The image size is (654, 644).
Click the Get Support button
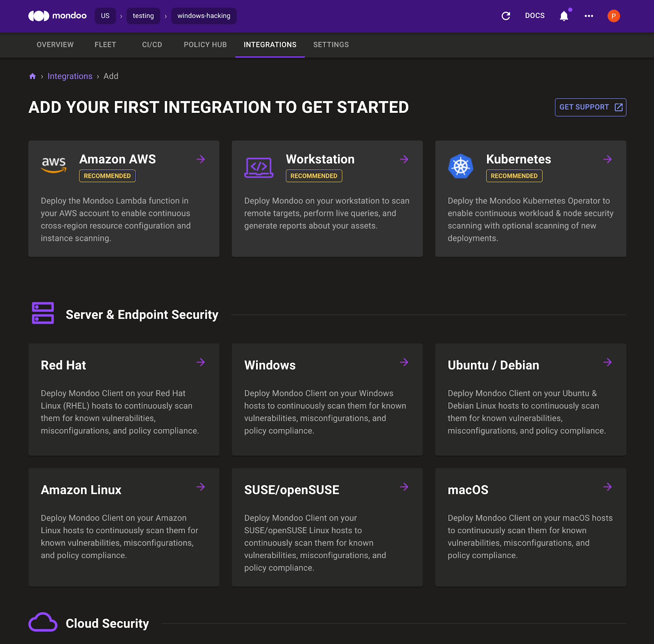coord(590,107)
